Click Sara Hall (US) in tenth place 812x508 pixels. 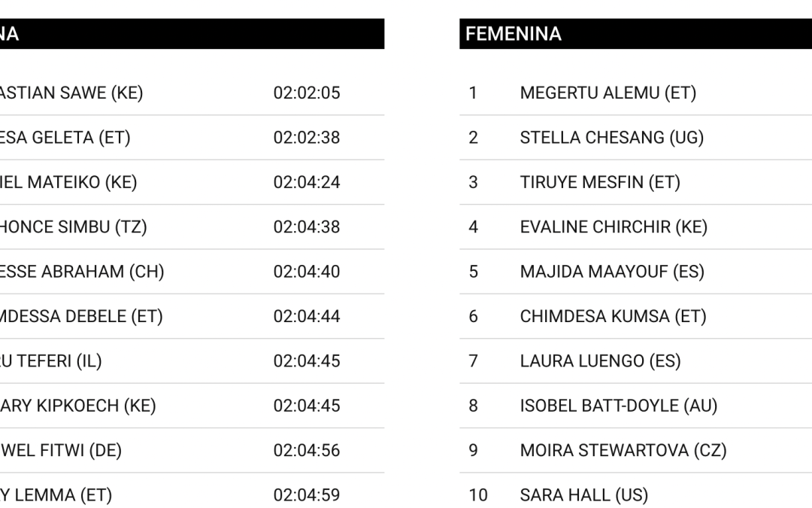583,495
